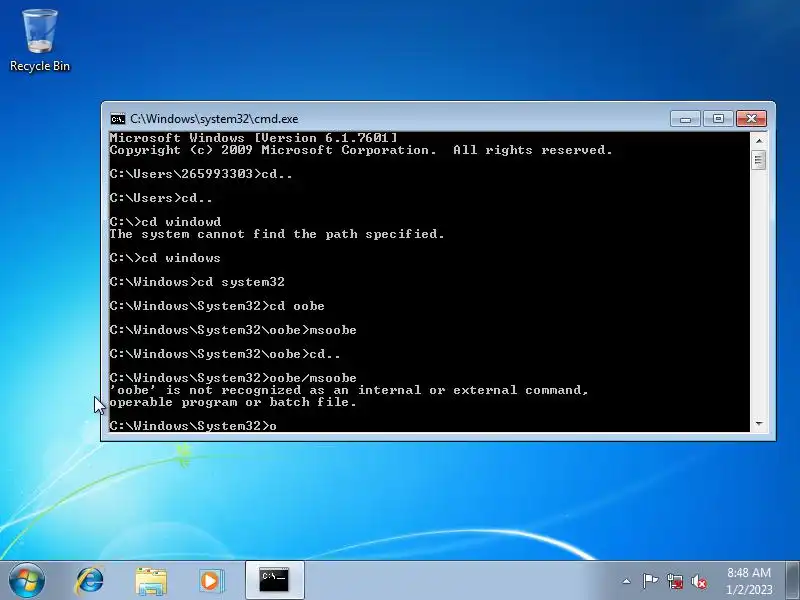This screenshot has height=600, width=800.
Task: Click the console scrollbar thumb
Action: pyautogui.click(x=759, y=160)
